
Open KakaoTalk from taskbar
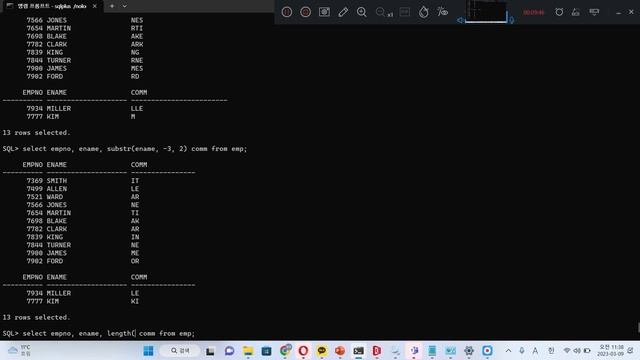click(x=322, y=351)
